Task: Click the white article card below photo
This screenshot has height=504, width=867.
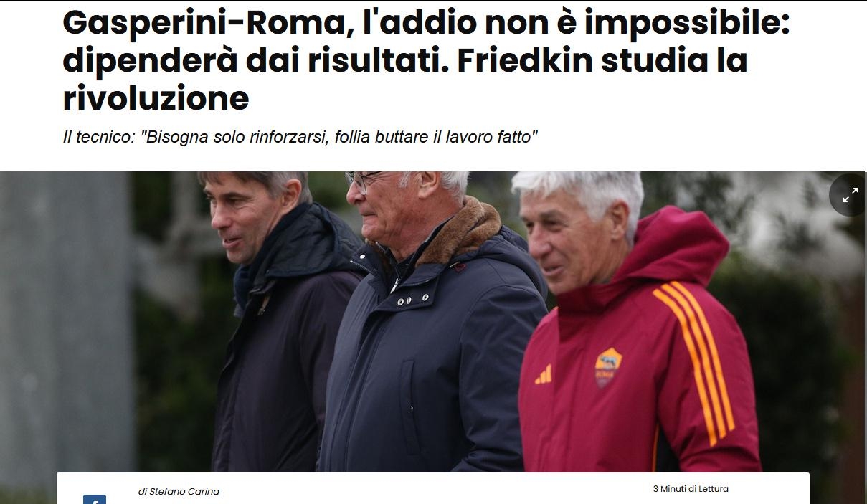Action: point(433,488)
